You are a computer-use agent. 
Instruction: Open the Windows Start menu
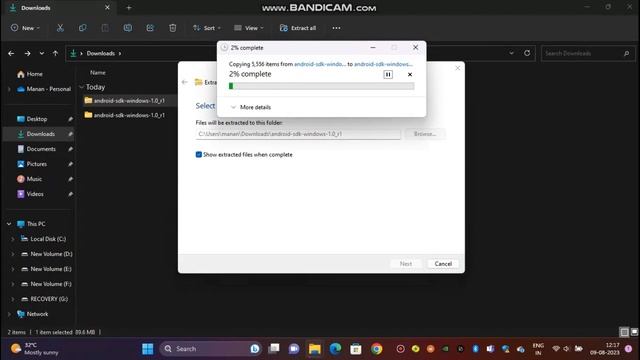point(148,349)
